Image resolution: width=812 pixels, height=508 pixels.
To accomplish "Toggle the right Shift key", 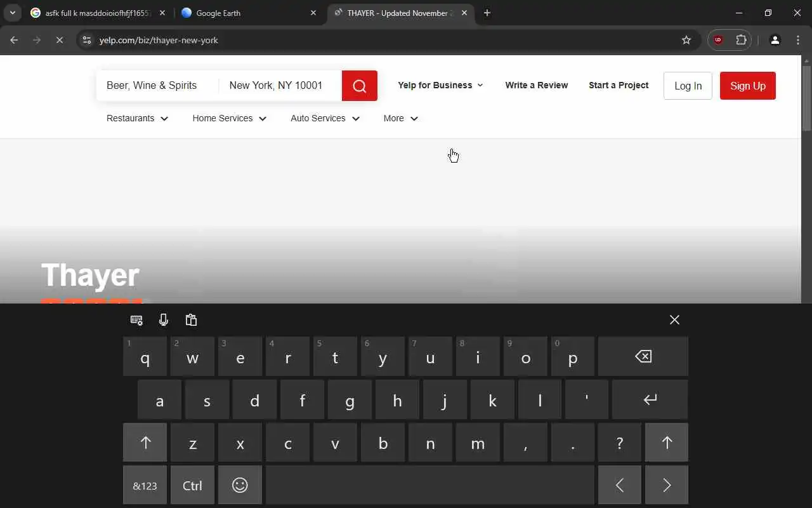I will click(x=667, y=443).
